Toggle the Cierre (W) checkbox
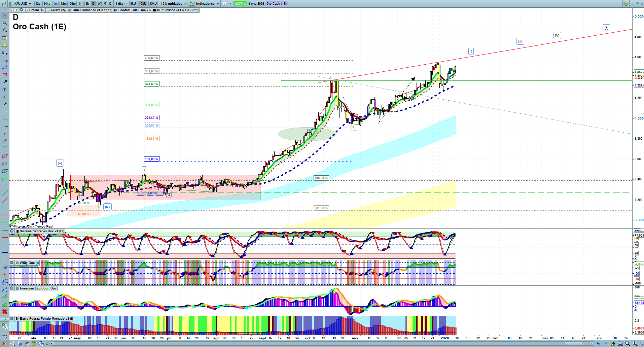Viewport: 644px width, 347px height. click(48, 10)
